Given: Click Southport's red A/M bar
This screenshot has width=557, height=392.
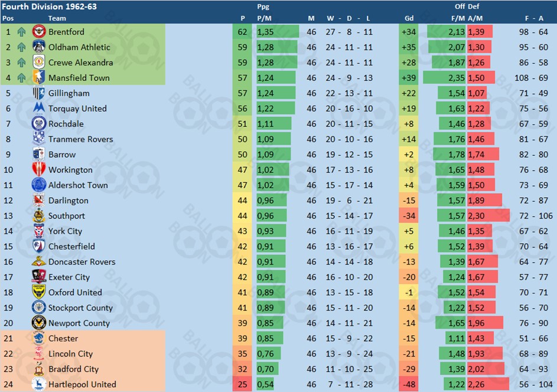Looking at the screenshot, I should click(488, 216).
